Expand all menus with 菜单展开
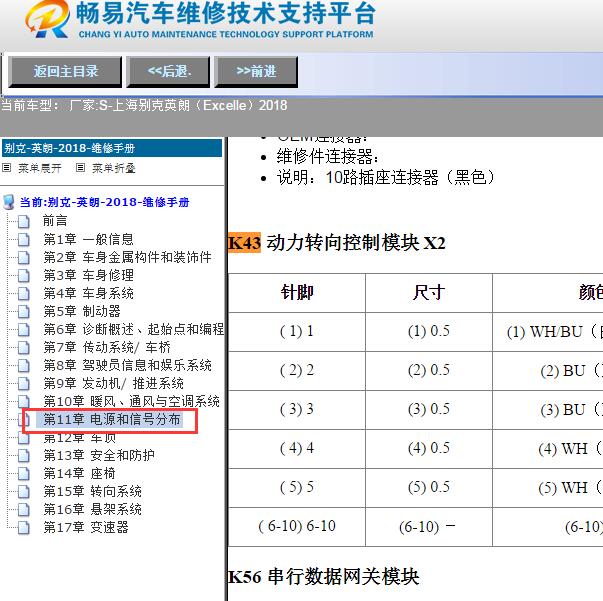 (40, 168)
